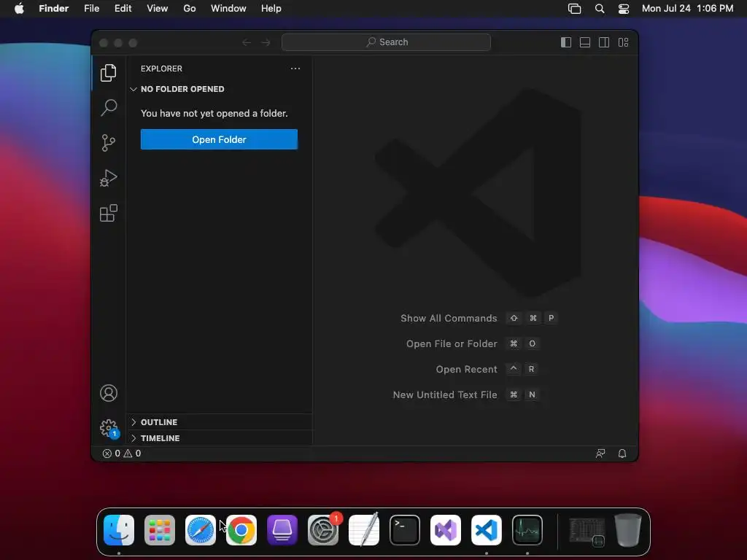
Task: Open the Window menu
Action: (x=228, y=9)
